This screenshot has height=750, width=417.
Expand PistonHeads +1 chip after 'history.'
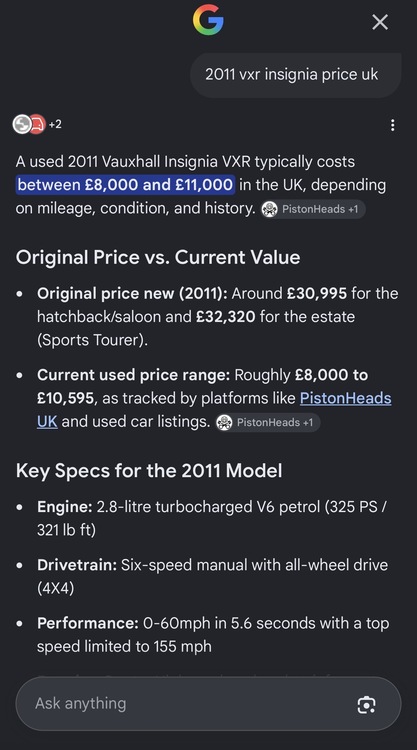313,209
